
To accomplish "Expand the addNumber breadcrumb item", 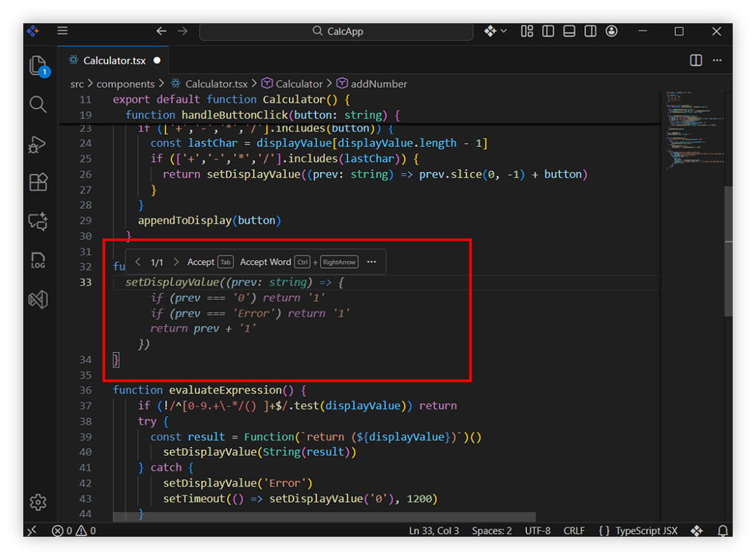I will 378,84.
